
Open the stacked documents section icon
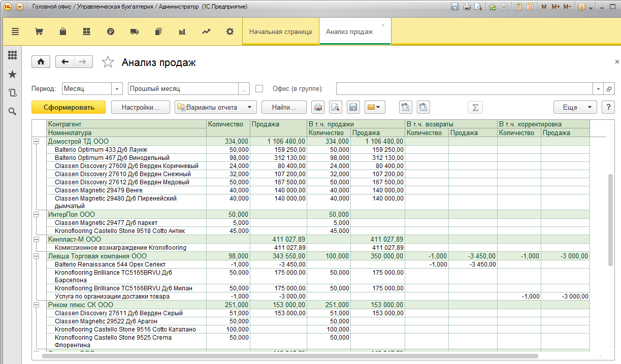[158, 31]
